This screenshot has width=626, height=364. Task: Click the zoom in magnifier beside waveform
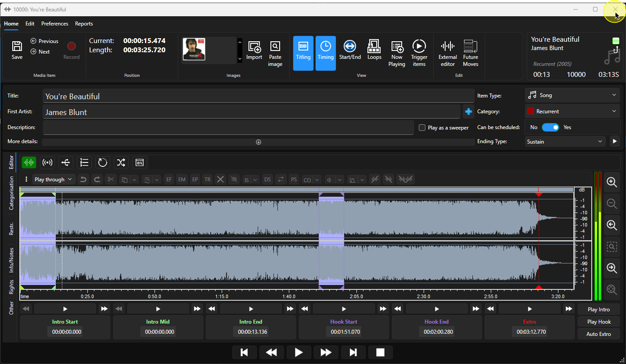612,182
